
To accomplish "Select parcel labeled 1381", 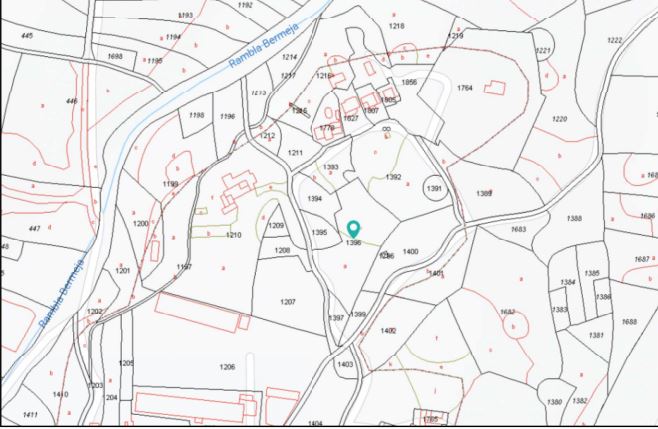I will coord(597,335).
